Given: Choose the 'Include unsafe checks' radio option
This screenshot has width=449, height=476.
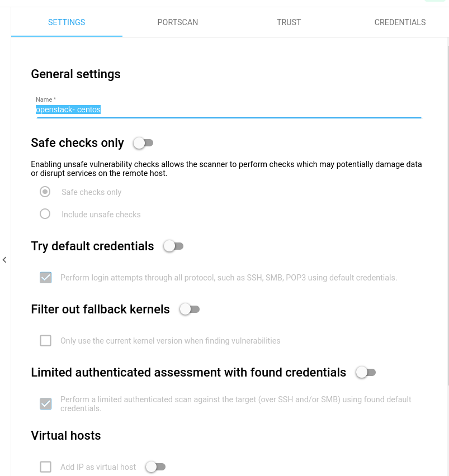Looking at the screenshot, I should [45, 214].
